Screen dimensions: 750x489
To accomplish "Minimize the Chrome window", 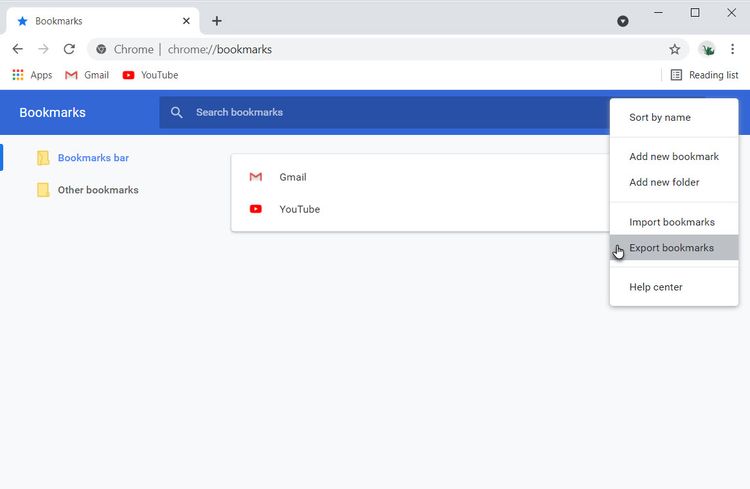I will click(659, 13).
